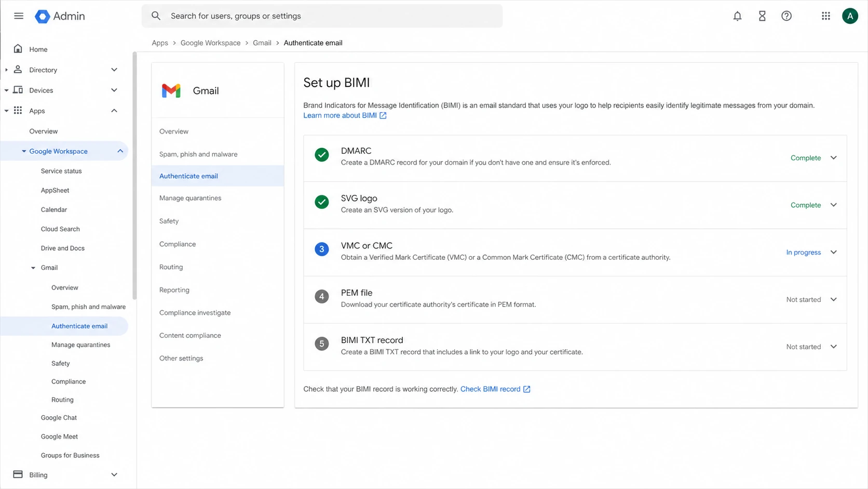Open the tasks hourglass icon
Screen dimensions: 868x489
[x=762, y=16]
